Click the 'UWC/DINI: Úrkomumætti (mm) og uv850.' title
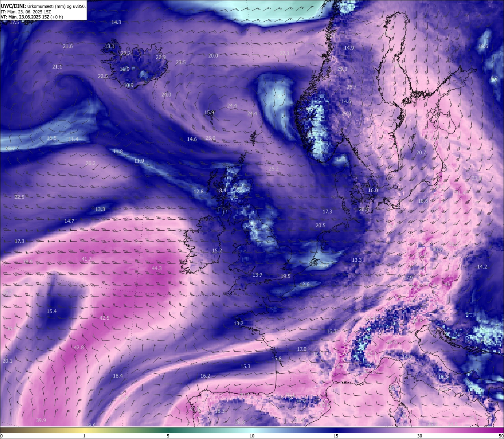 pos(43,6)
